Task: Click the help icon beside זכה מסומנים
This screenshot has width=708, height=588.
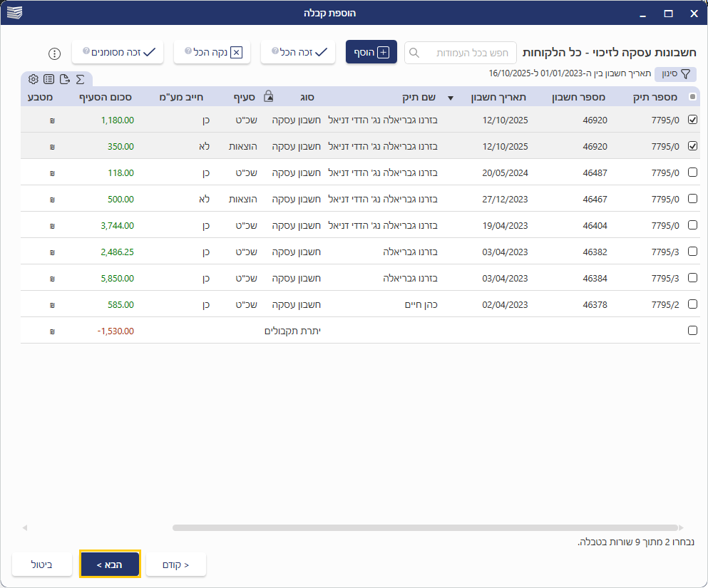Action: [86, 52]
